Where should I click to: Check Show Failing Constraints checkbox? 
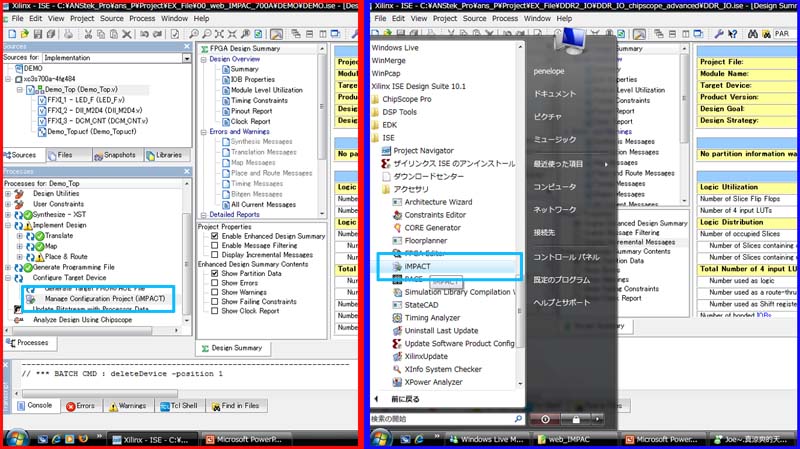click(214, 302)
